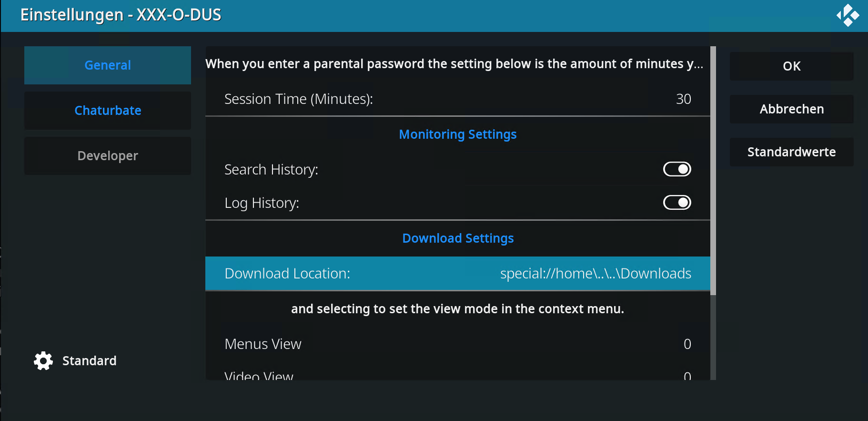Edit the special://home Downloads path value
Image resolution: width=868 pixels, height=421 pixels.
pos(595,274)
